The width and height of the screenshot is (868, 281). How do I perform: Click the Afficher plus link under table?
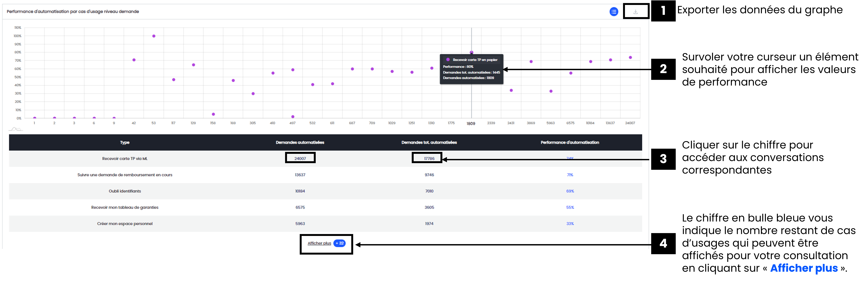(x=319, y=243)
